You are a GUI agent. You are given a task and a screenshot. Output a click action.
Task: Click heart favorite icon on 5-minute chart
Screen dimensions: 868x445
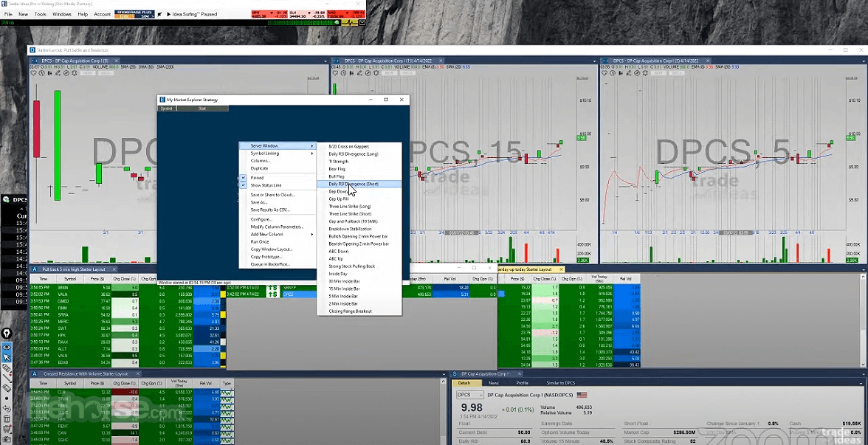(x=605, y=73)
